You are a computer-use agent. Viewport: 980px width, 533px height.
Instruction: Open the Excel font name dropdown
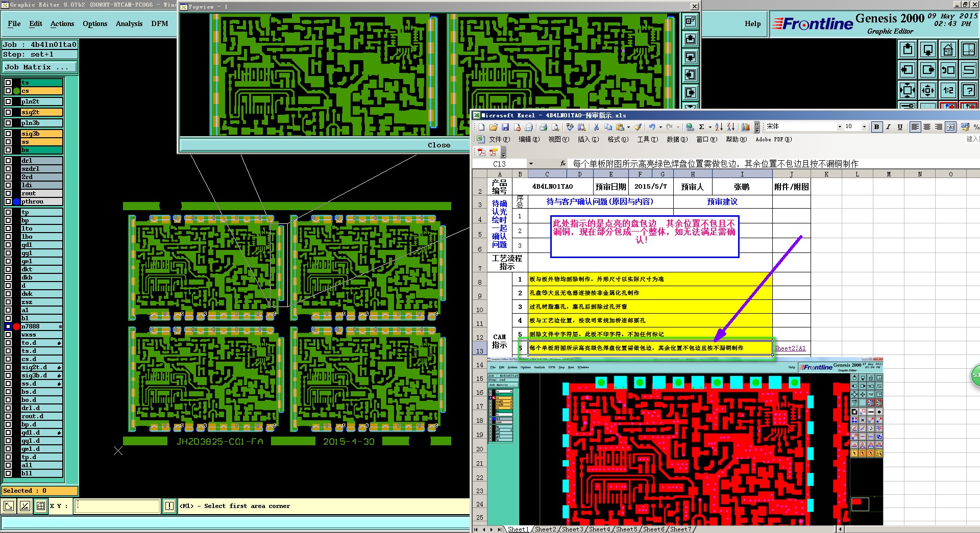[840, 127]
